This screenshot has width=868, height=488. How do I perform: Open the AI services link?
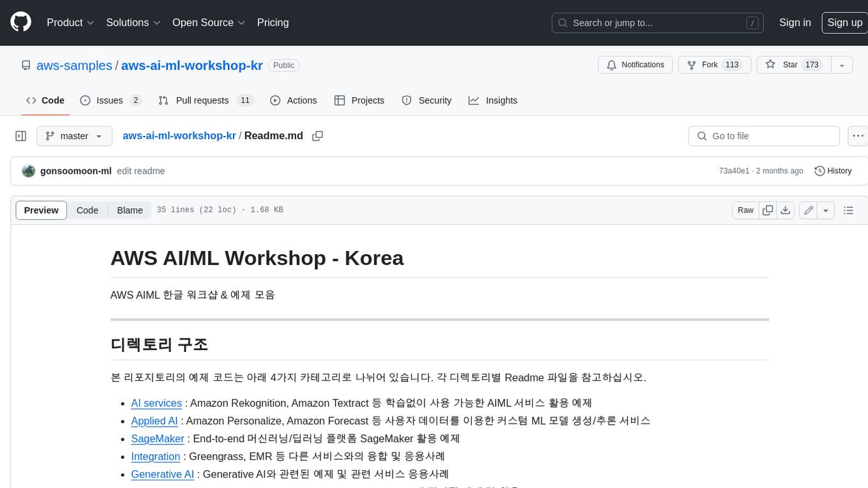pyautogui.click(x=156, y=403)
